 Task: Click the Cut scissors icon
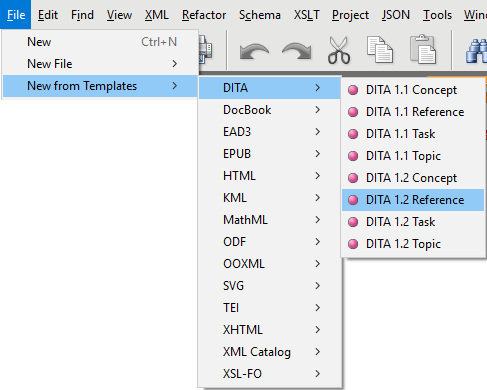pyautogui.click(x=339, y=50)
